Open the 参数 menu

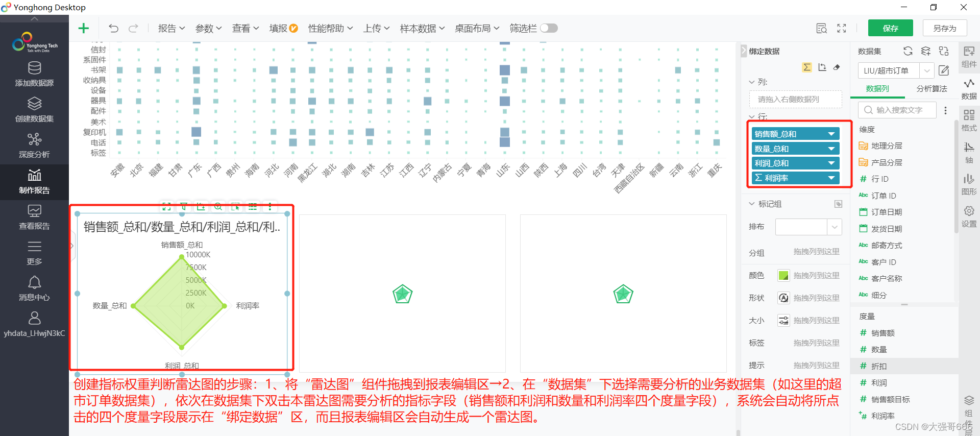pyautogui.click(x=208, y=29)
